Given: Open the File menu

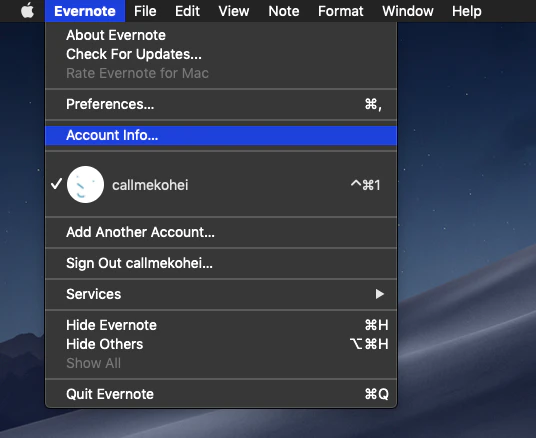Looking at the screenshot, I should [145, 11].
